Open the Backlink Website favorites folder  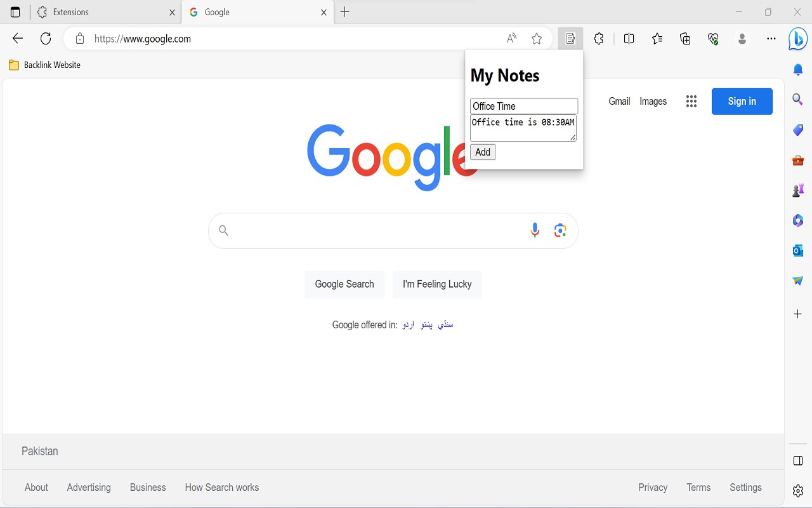(44, 65)
